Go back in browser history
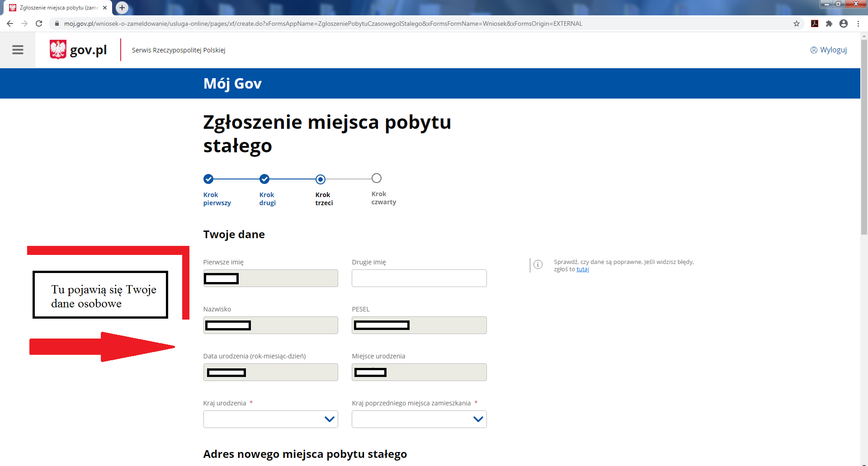 [x=10, y=24]
